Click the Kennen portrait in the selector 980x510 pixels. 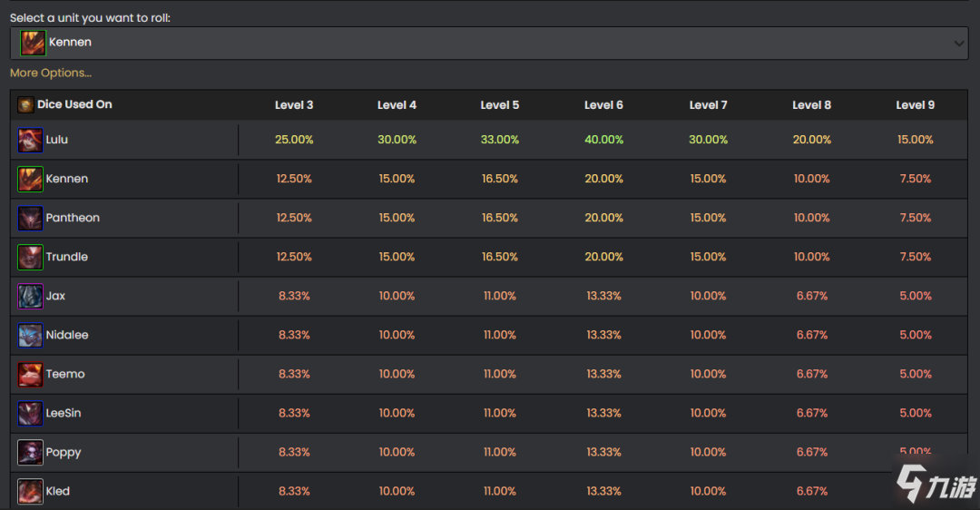(33, 44)
